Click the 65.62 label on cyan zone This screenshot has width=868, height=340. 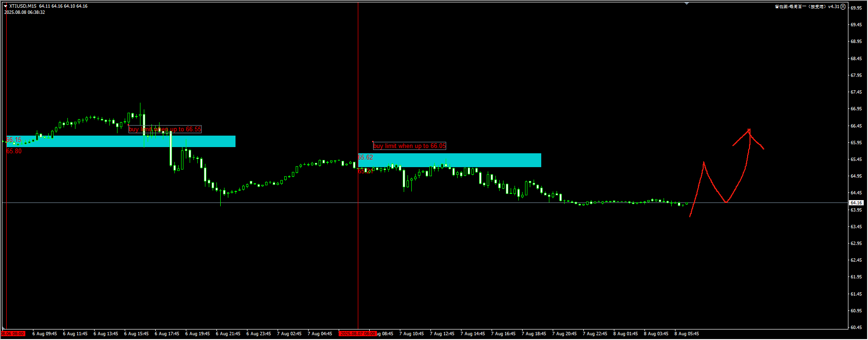[365, 157]
